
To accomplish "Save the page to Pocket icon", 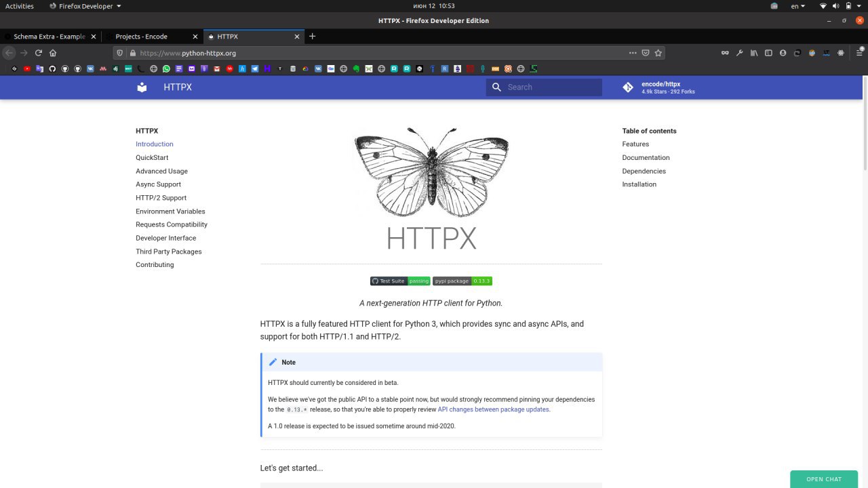I will (646, 52).
